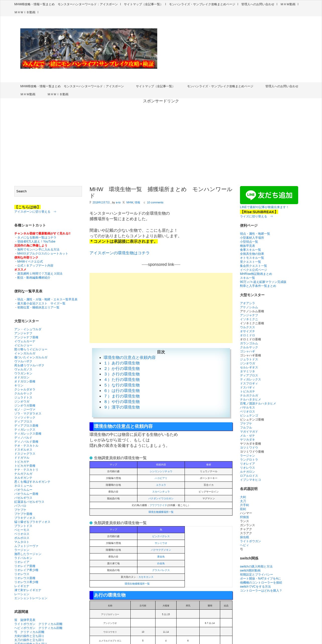Screen dimensions: 322x644
Task: Focus the Search input field
Action: [48, 191]
